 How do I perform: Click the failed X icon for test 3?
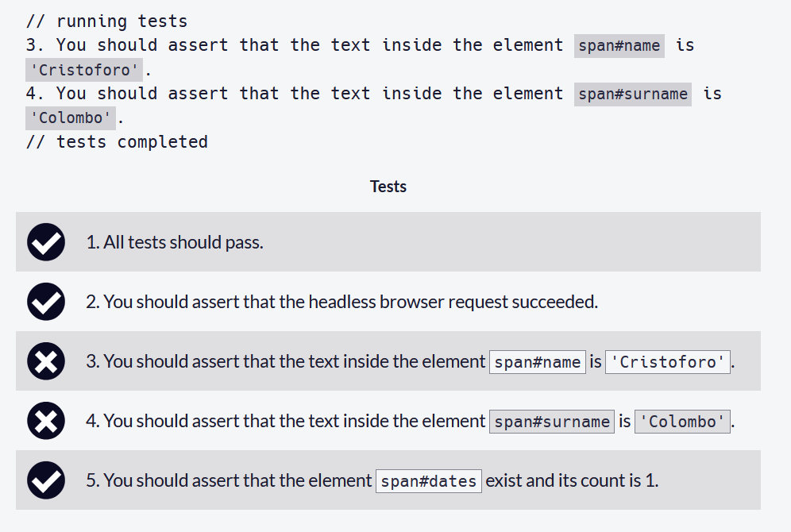pos(46,361)
